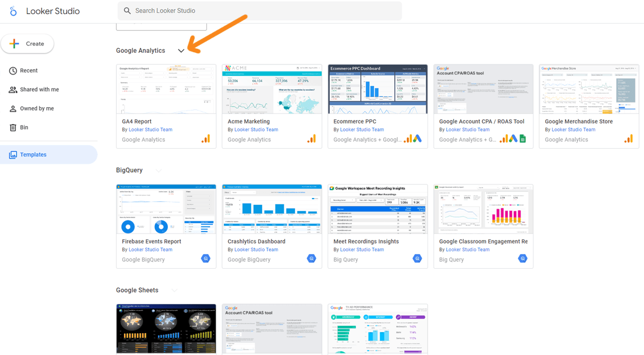Click Looker Studio Team link under GA4 Report
The image size is (644, 355).
coord(150,130)
